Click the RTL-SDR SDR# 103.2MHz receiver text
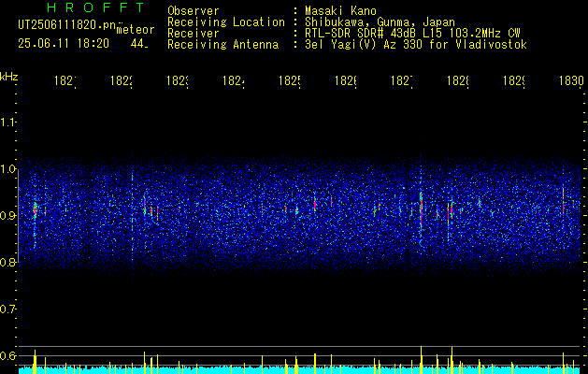The height and width of the screenshot is (374, 588). [x=413, y=34]
